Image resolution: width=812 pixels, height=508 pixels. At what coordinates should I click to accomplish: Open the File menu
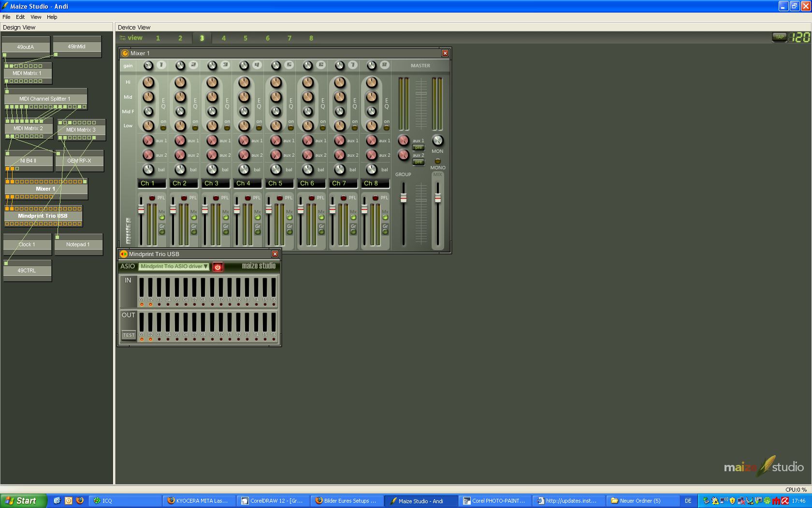(x=6, y=17)
